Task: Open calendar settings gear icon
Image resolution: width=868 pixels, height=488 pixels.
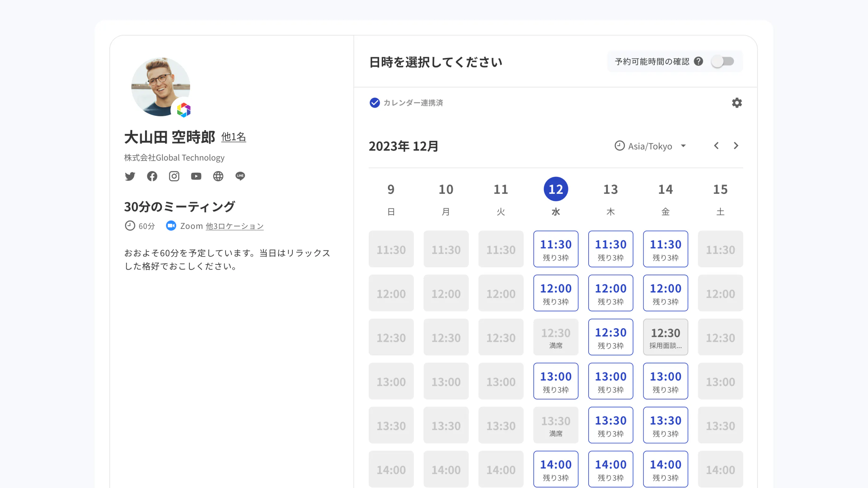Action: (736, 103)
